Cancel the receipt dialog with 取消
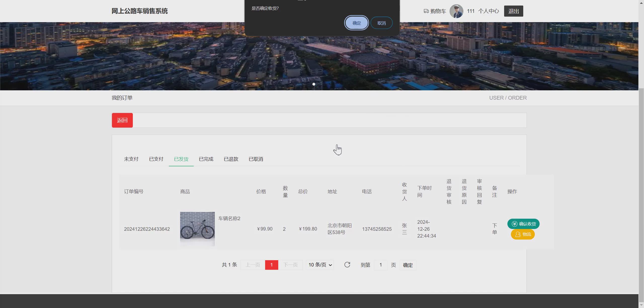Image resolution: width=644 pixels, height=308 pixels. [381, 23]
